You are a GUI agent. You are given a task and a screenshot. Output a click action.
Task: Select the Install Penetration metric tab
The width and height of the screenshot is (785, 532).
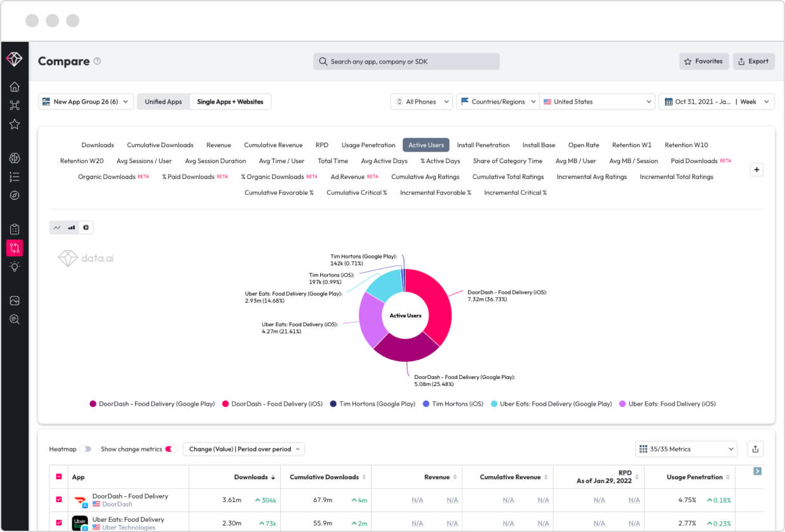pyautogui.click(x=483, y=145)
